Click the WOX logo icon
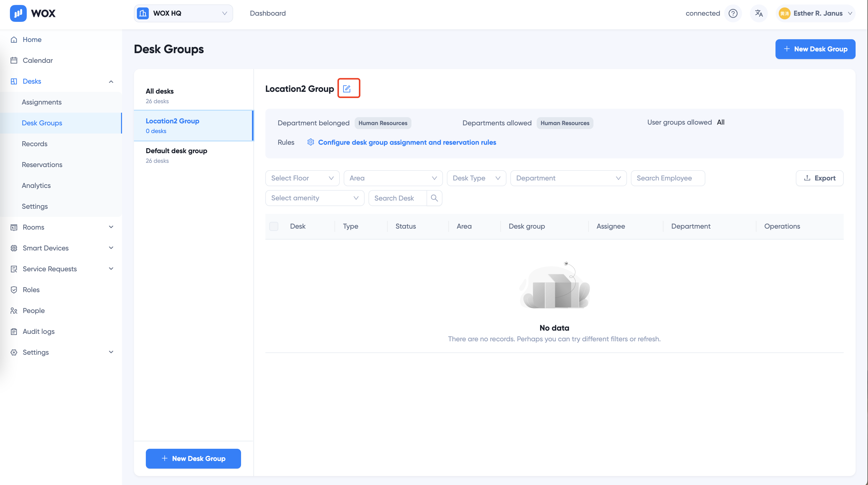 coord(18,13)
